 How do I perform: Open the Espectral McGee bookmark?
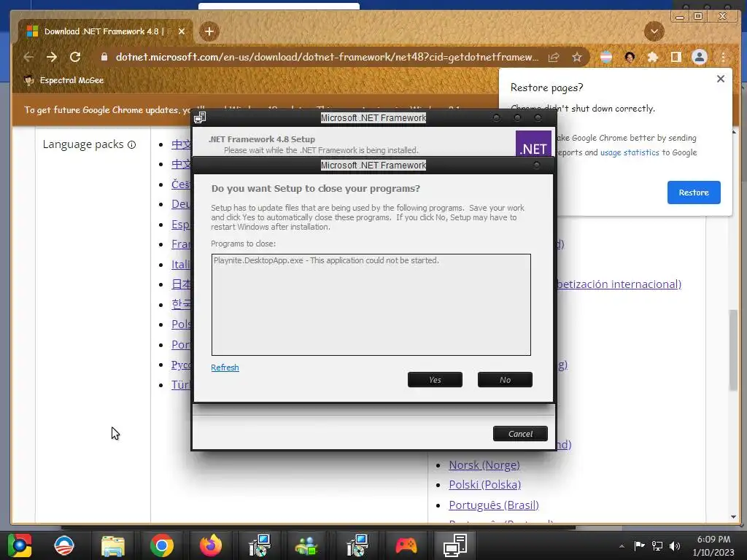(64, 80)
